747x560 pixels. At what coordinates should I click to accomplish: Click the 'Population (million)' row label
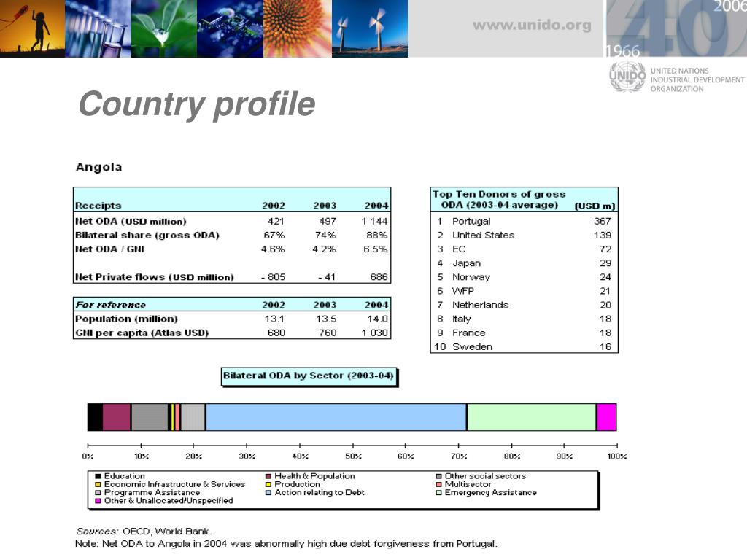click(126, 319)
